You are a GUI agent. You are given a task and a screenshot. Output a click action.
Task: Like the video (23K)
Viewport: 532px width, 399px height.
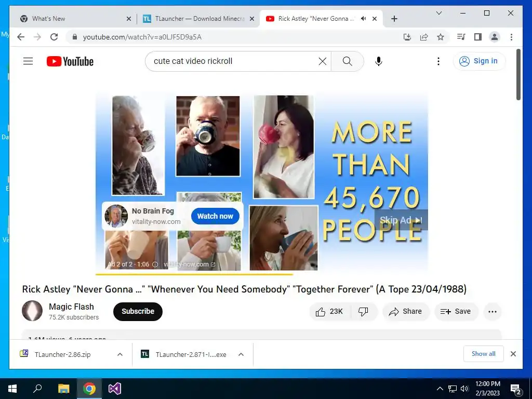click(329, 312)
